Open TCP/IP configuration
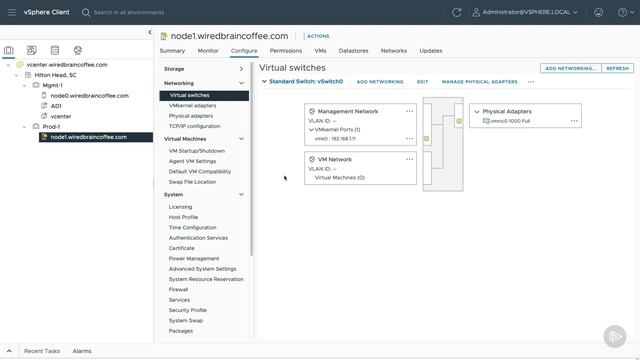Screen dimensions: 640x360 pos(195,127)
